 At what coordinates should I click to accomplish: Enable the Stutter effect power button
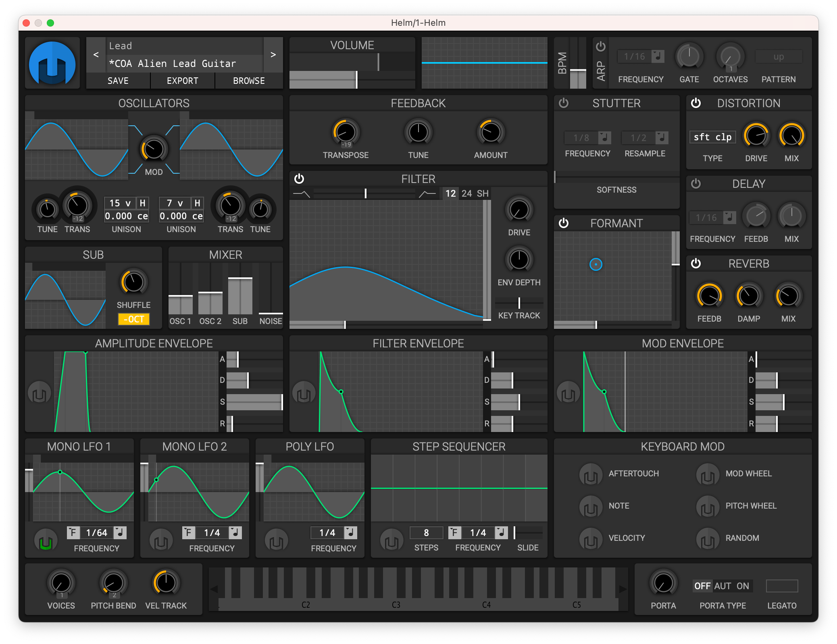[x=564, y=103]
